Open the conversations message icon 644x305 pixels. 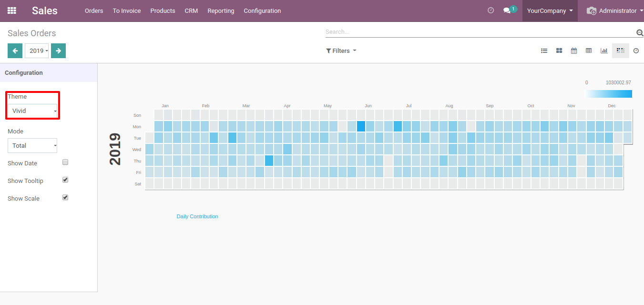(x=507, y=10)
